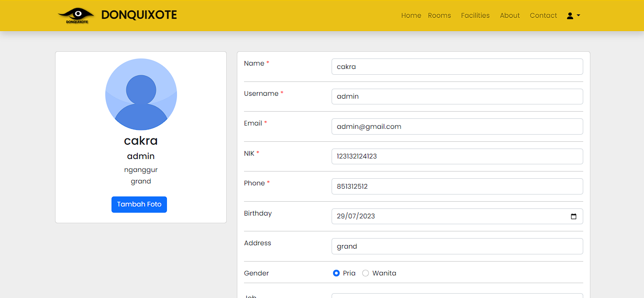Click inside the Name input field
The height and width of the screenshot is (298, 644).
tap(457, 66)
